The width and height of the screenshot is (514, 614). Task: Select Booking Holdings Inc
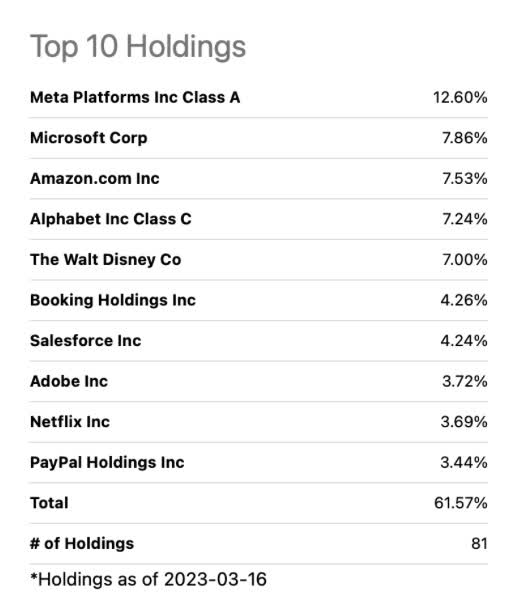113,300
